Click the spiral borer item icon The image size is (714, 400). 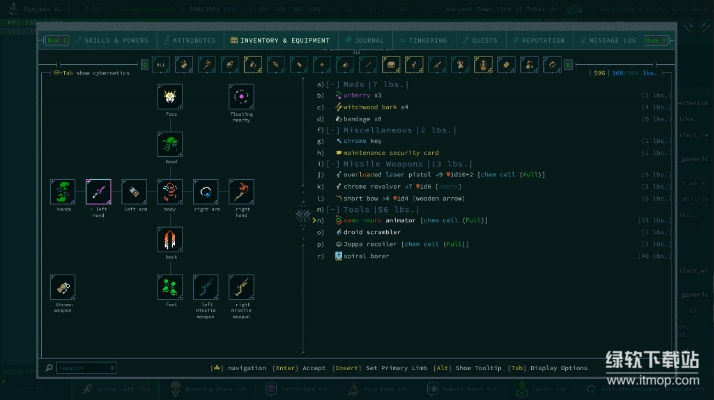pos(338,256)
